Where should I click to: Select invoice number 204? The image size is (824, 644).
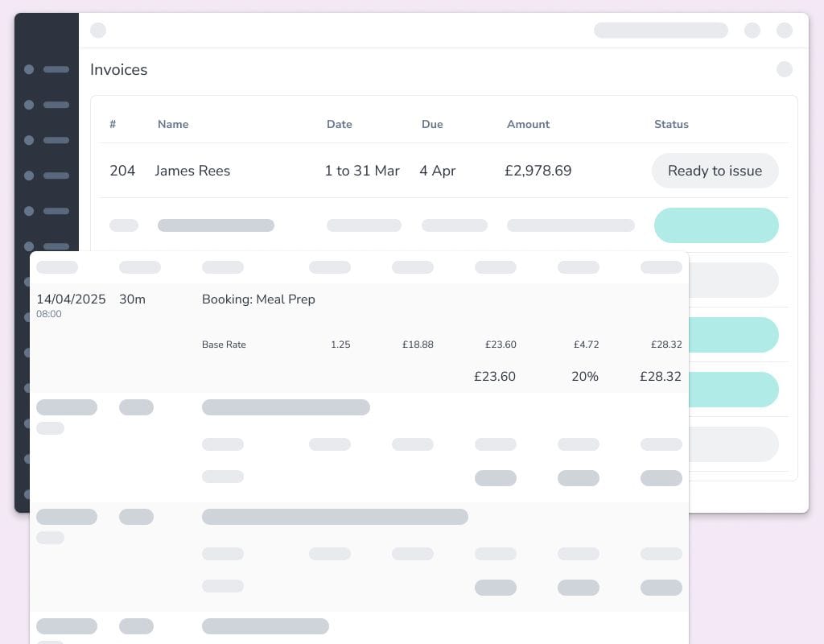click(x=122, y=171)
